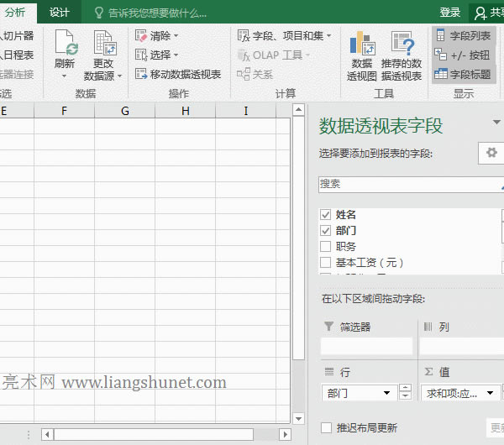504x445 pixels.
Task: Open the field pane gear settings
Action: pos(491,152)
